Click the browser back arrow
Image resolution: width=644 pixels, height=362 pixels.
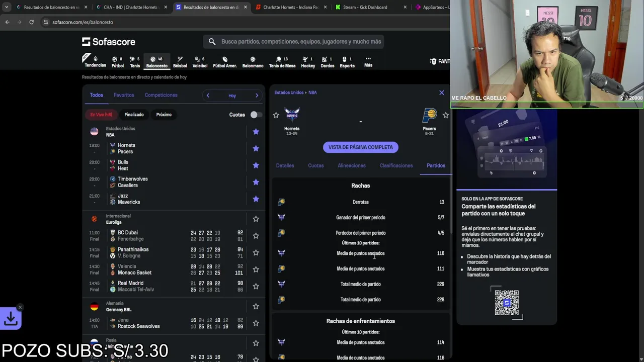(7, 22)
